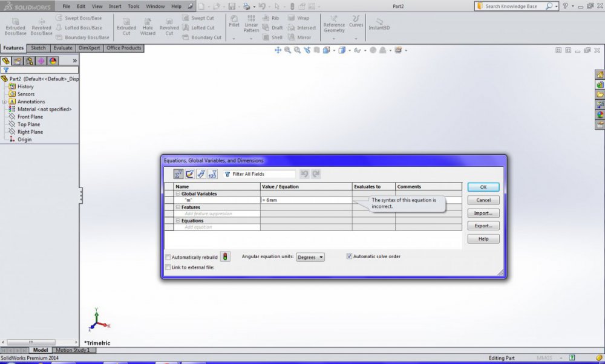Open the SolidWorks Resources home icon
Viewport: 605px width, 364px height.
pos(600,75)
